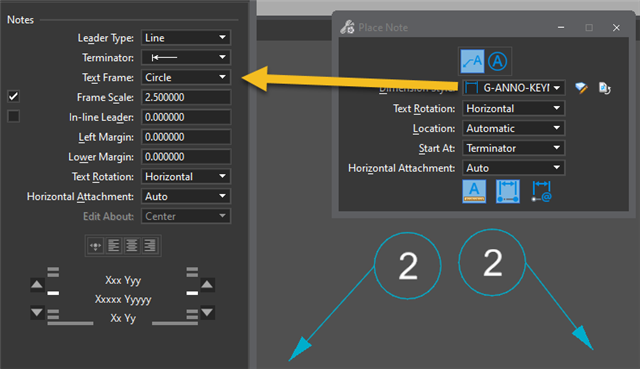Click the right circled 2 note
640x369 pixels.
[492, 262]
